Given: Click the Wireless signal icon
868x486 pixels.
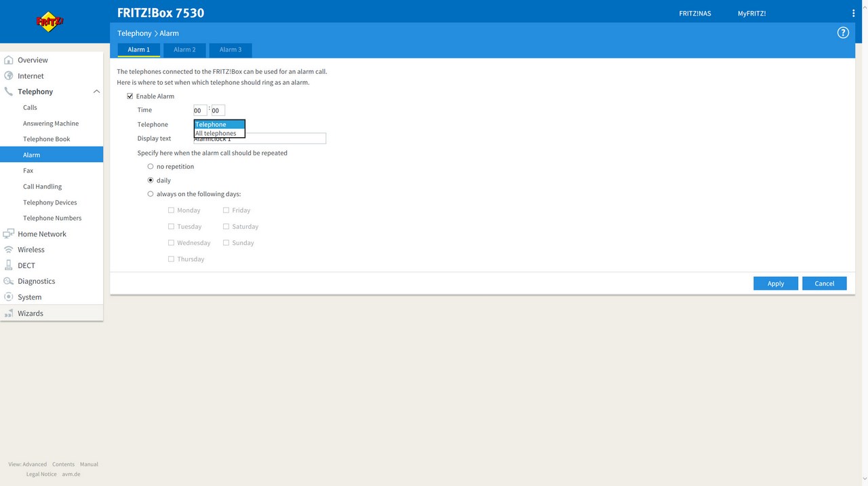Looking at the screenshot, I should (9, 250).
